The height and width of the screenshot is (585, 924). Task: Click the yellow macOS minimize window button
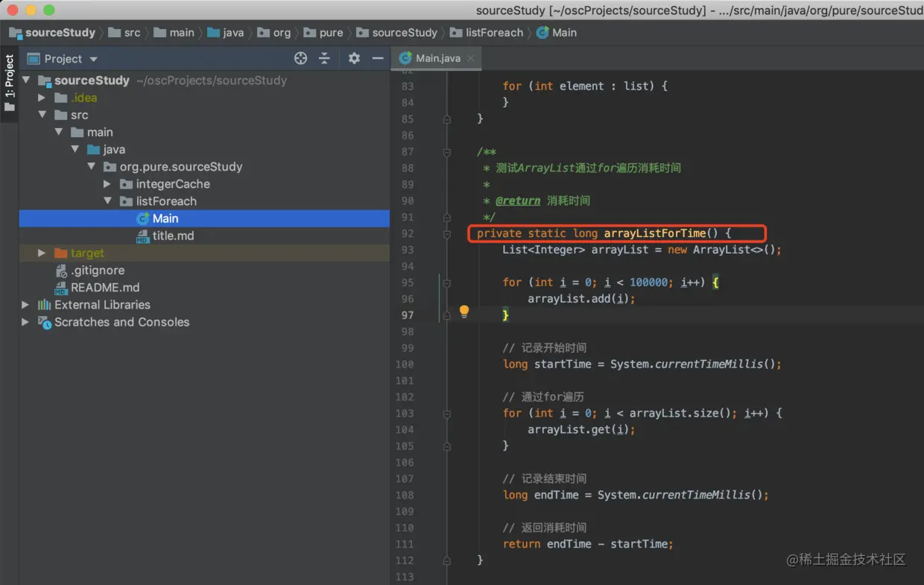click(31, 10)
